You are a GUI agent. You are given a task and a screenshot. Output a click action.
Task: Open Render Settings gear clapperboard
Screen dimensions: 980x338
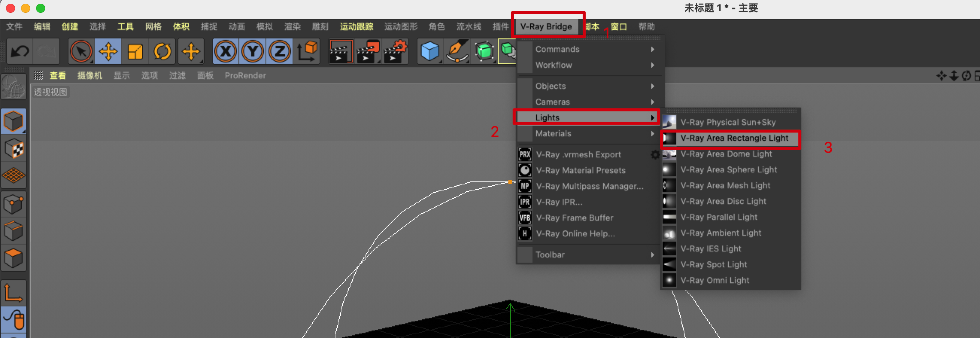click(396, 52)
